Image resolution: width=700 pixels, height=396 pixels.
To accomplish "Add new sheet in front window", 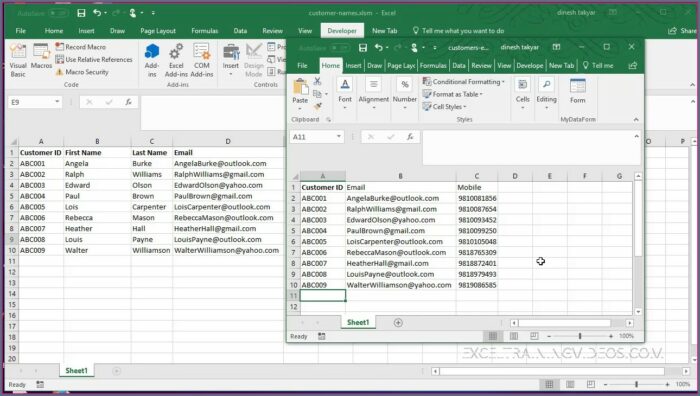I will [x=398, y=322].
